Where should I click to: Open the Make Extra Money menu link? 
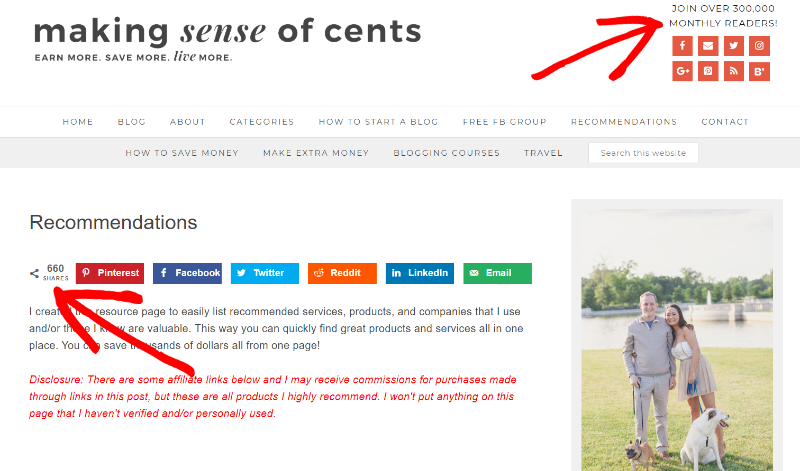316,153
